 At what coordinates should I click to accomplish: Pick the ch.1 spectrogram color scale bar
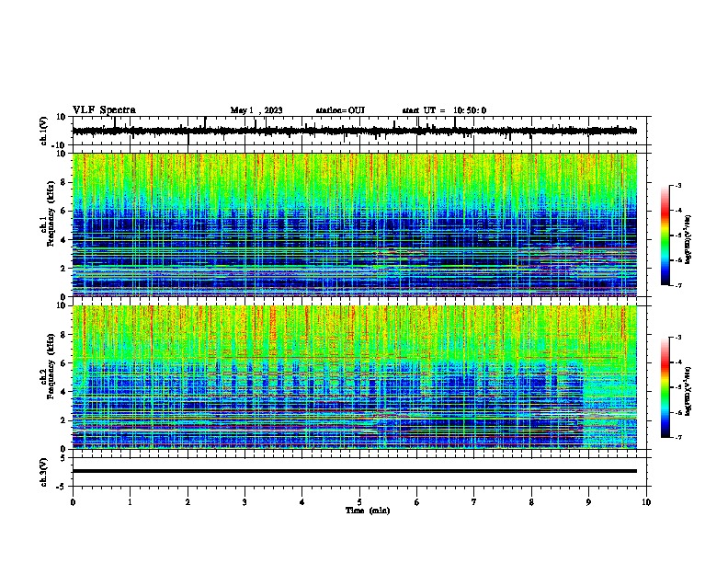coord(665,236)
